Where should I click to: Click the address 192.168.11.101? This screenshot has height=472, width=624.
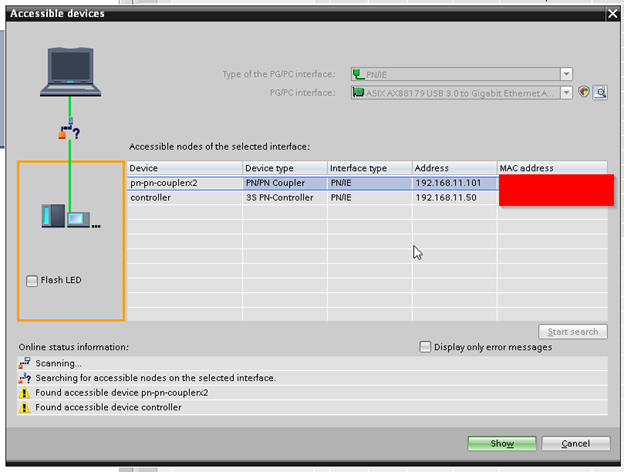coord(448,183)
